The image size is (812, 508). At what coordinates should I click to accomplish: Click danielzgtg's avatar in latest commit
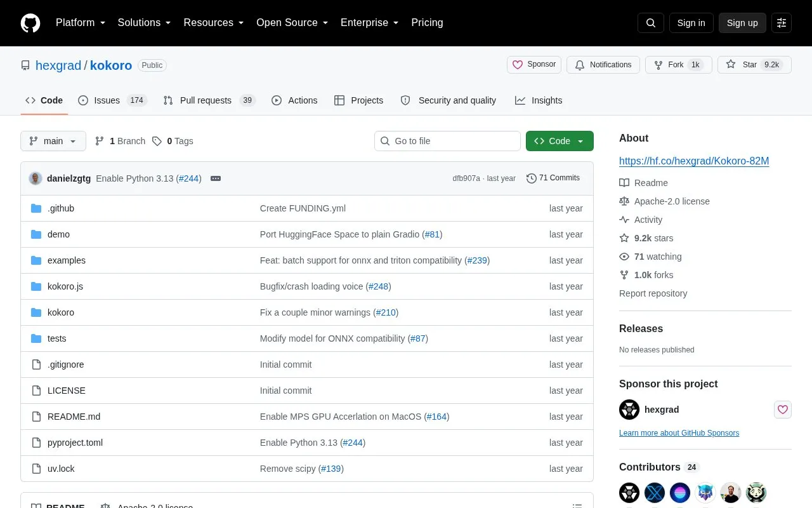coord(36,178)
